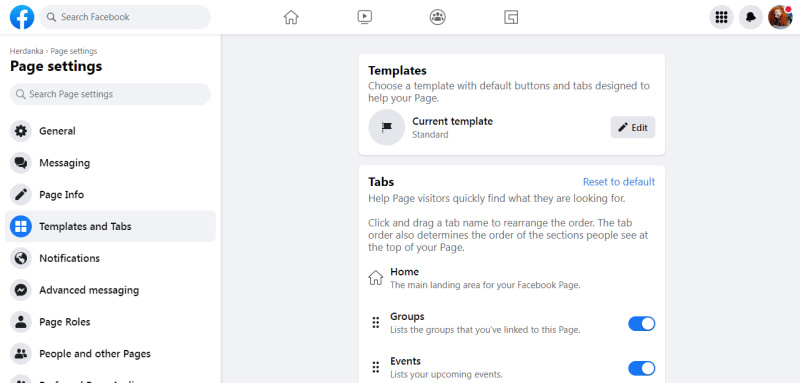Open the Watch video icon

tap(364, 17)
